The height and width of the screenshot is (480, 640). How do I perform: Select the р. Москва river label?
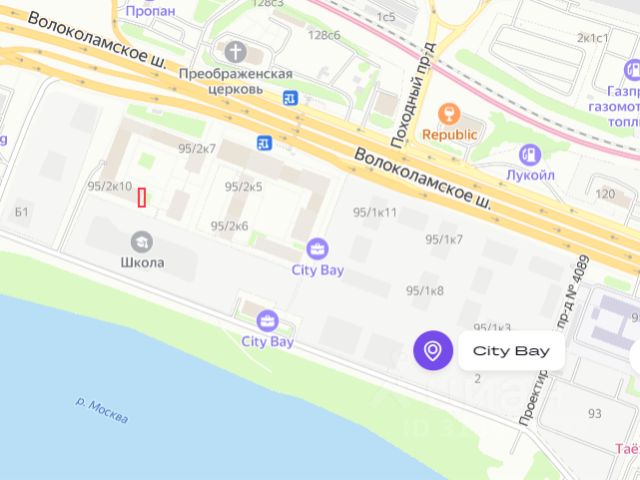pyautogui.click(x=102, y=410)
